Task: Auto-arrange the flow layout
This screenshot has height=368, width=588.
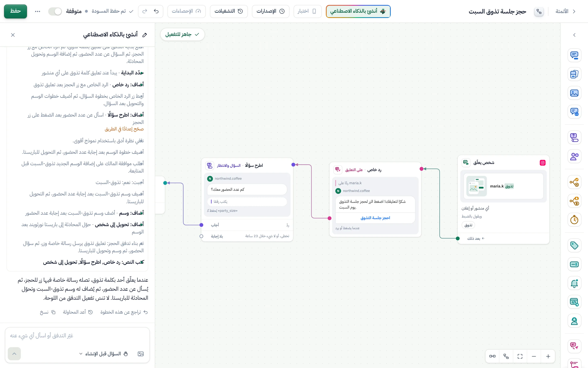Action: (506, 356)
